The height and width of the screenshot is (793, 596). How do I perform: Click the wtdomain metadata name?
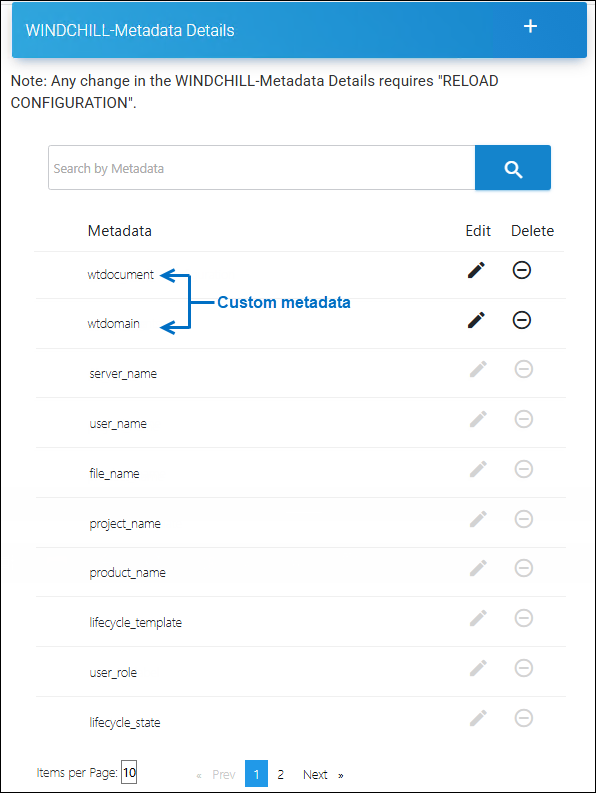coord(113,324)
